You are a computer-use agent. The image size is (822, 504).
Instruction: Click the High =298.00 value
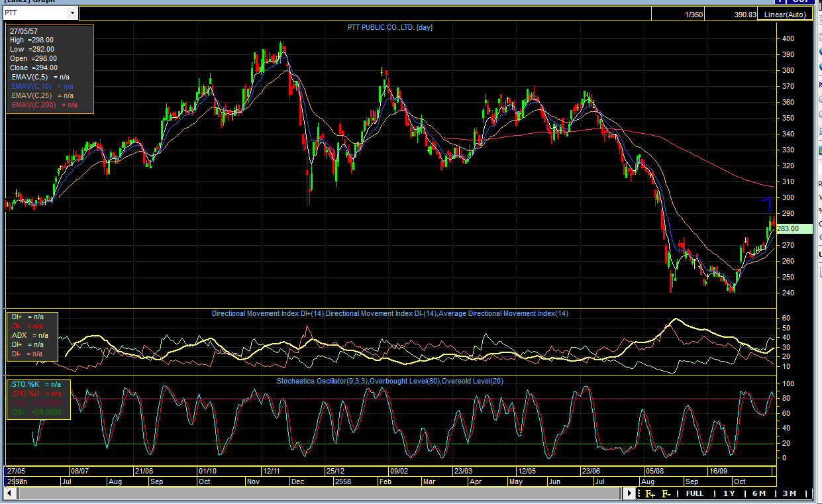(32, 40)
